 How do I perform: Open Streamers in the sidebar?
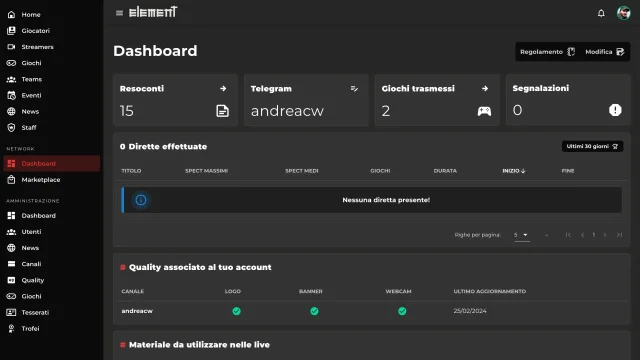tap(51, 47)
